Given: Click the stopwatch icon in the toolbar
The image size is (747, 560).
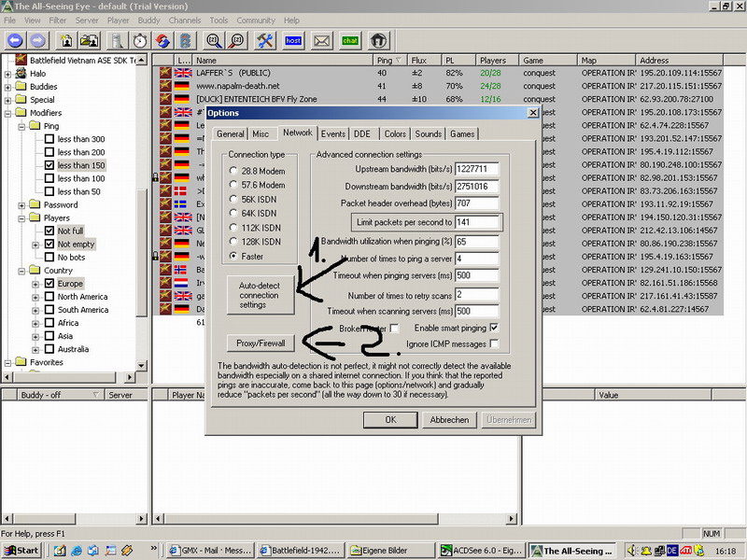Looking at the screenshot, I should 140,40.
